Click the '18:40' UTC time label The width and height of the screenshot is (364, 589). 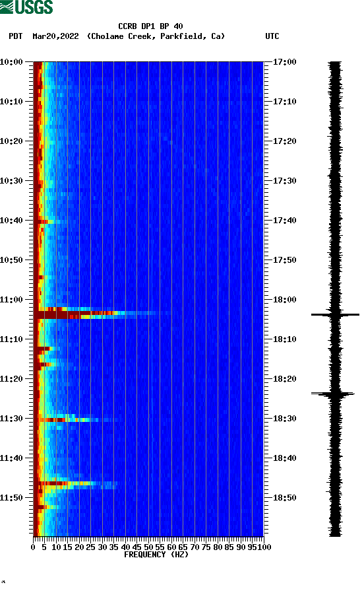coord(284,458)
